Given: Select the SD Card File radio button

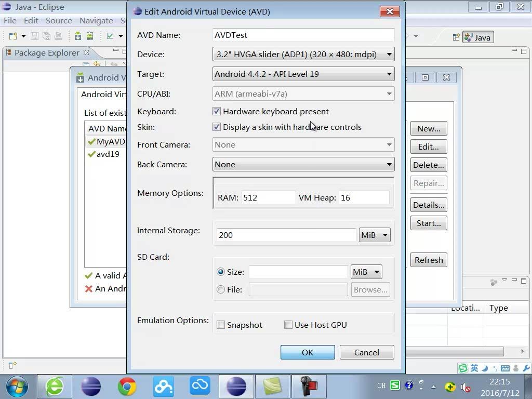Looking at the screenshot, I should [x=220, y=289].
